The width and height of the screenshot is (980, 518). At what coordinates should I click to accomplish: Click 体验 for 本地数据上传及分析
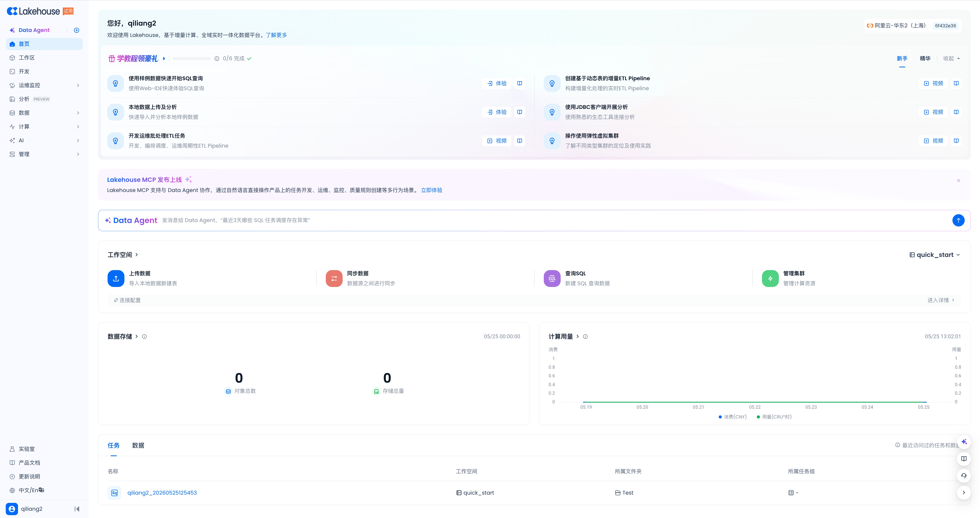click(497, 112)
